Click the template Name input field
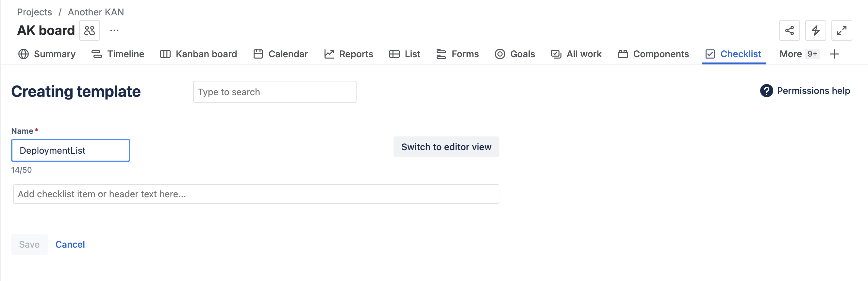The height and width of the screenshot is (281, 868). (70, 150)
